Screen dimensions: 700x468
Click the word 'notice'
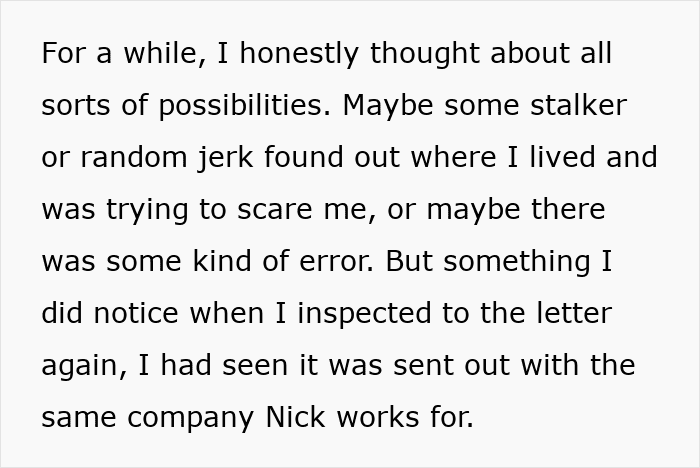pos(136,313)
